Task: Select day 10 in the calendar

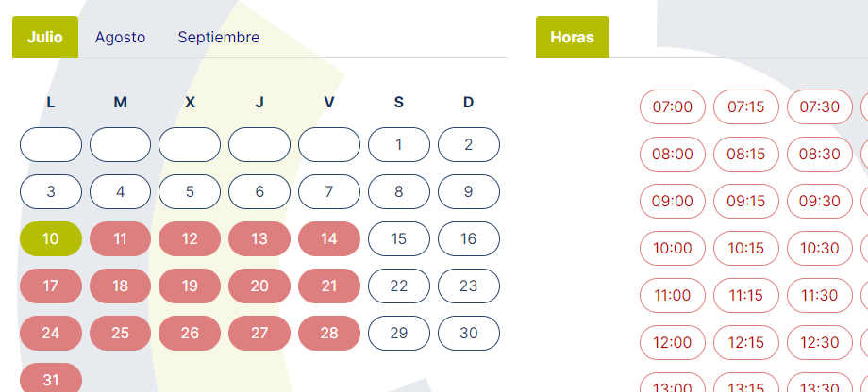Action: [x=51, y=238]
